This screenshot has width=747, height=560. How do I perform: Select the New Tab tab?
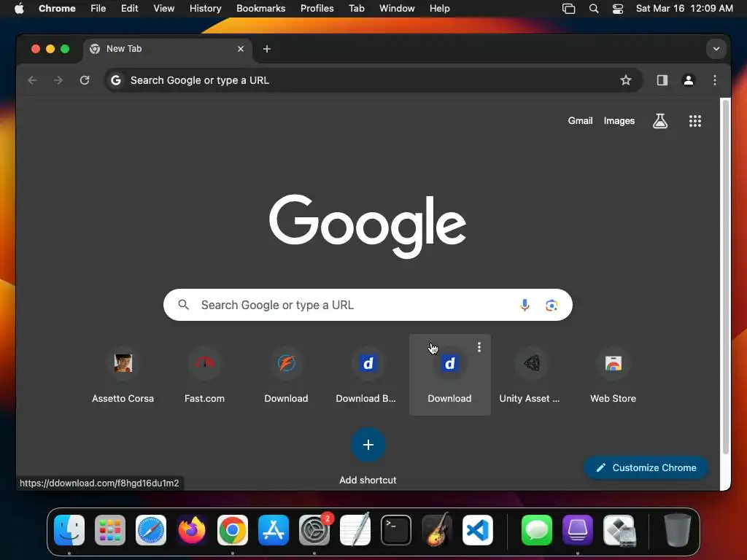pos(167,49)
